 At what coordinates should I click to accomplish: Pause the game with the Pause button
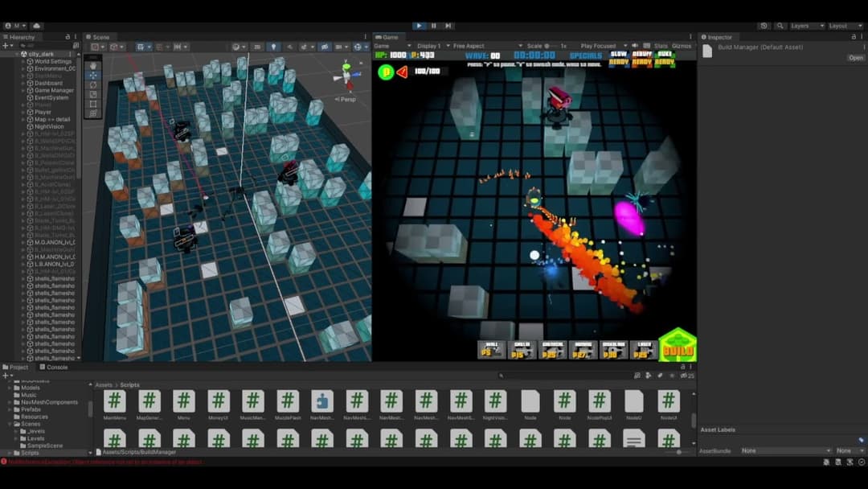(x=433, y=26)
